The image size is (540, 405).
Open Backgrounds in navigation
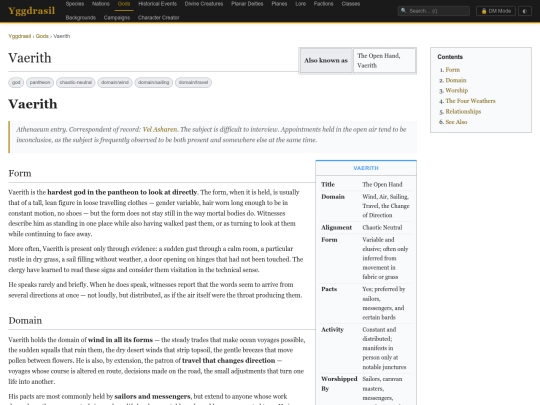[x=81, y=18]
